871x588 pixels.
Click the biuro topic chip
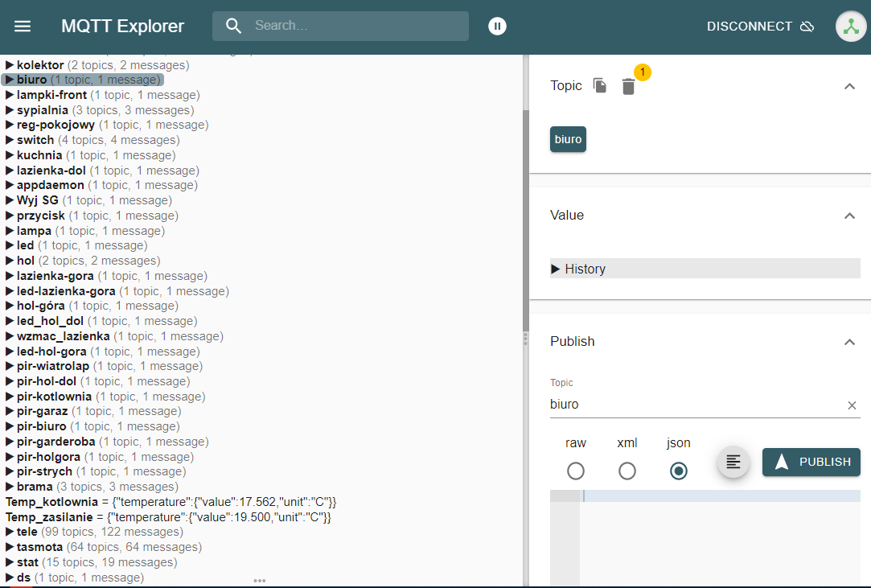(x=568, y=139)
